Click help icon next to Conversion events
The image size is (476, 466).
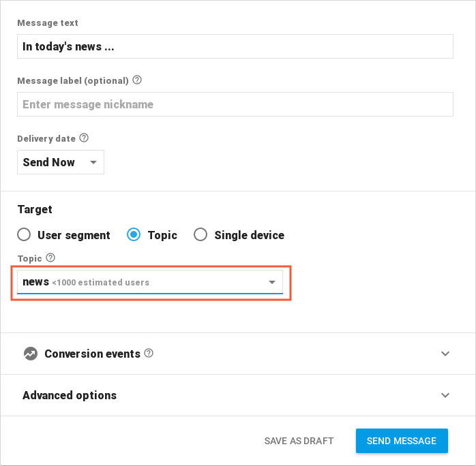point(149,353)
